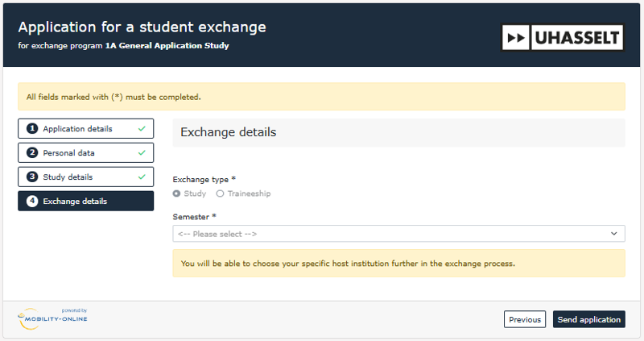This screenshot has height=341, width=644.
Task: Click the Mobility-Online logo in the footer
Action: [52, 319]
